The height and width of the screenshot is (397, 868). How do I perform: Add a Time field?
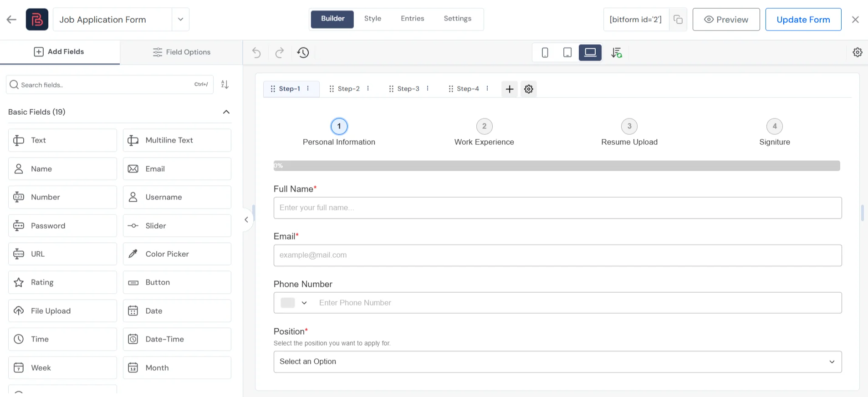tap(62, 339)
